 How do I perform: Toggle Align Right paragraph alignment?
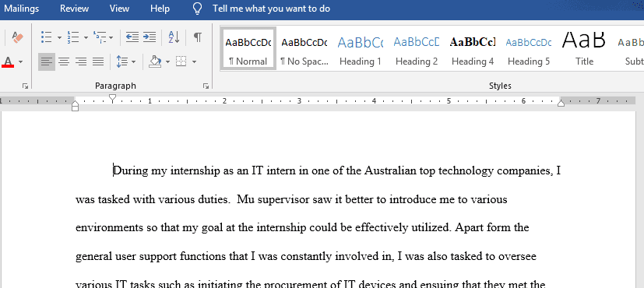(x=81, y=62)
